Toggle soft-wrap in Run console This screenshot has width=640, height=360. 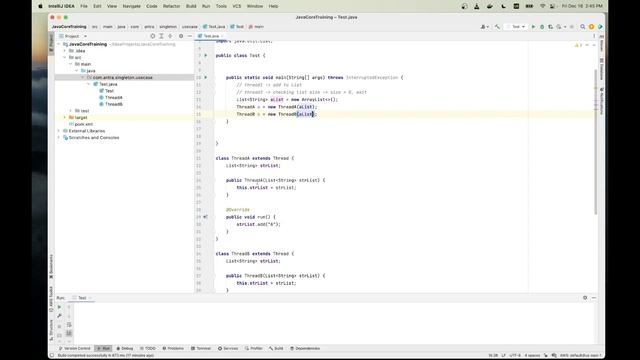[x=69, y=325]
